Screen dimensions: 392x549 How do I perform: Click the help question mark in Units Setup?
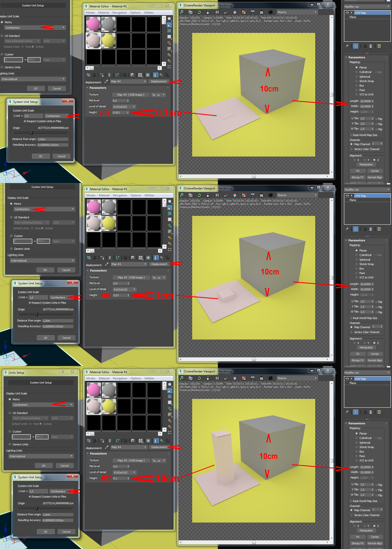(x=63, y=371)
